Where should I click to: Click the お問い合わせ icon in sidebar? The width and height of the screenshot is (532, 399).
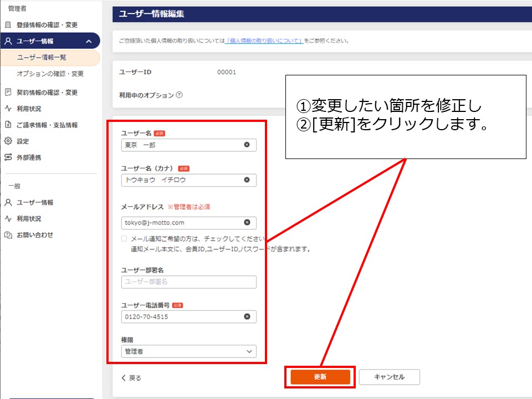coord(8,235)
